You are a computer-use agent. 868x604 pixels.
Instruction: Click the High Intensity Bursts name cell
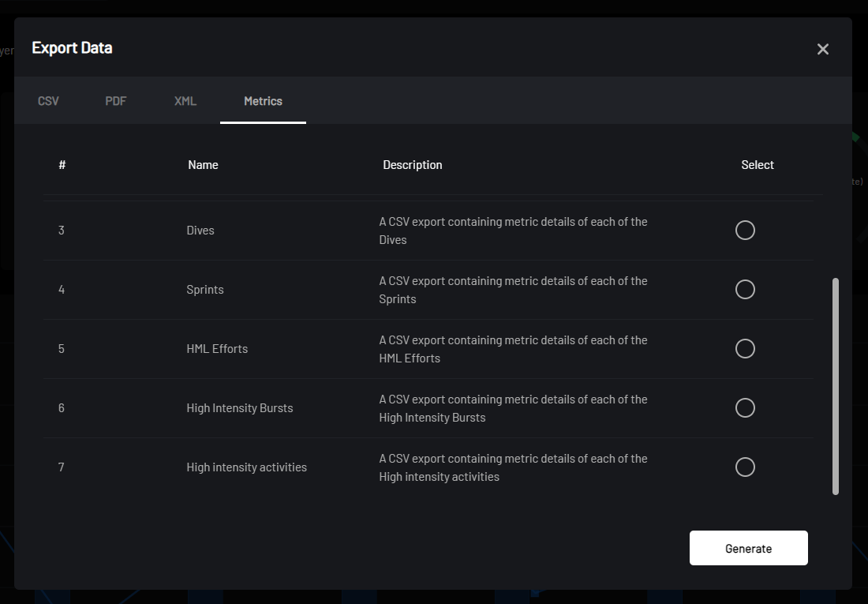pos(240,408)
